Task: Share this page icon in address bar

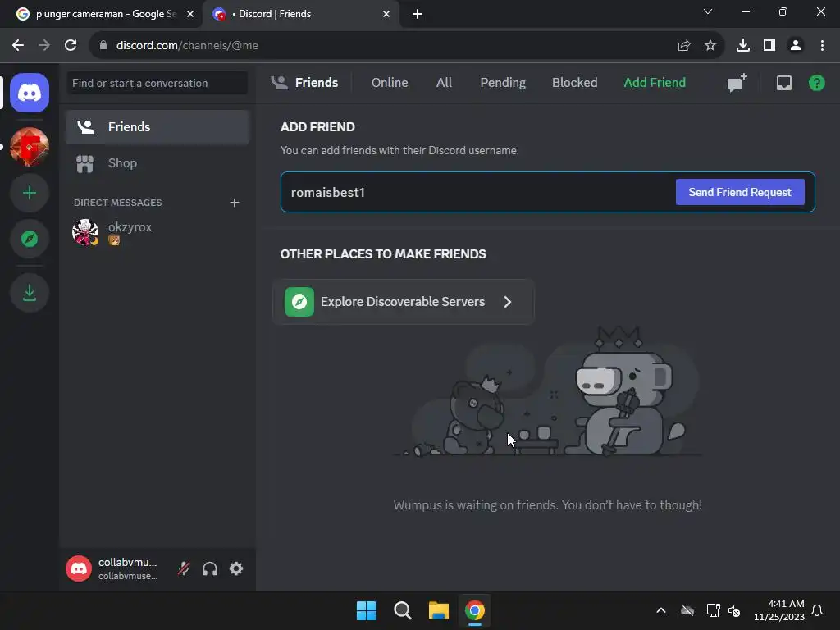Action: (684, 46)
